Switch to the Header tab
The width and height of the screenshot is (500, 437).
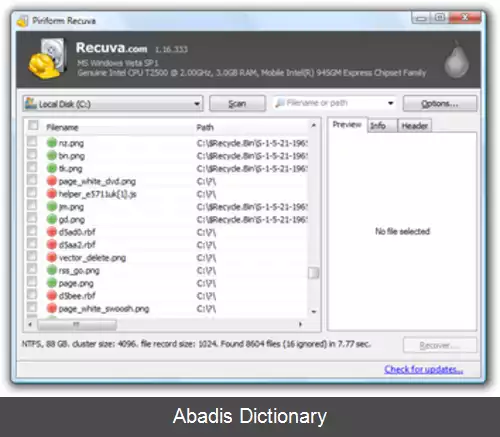[x=414, y=126]
